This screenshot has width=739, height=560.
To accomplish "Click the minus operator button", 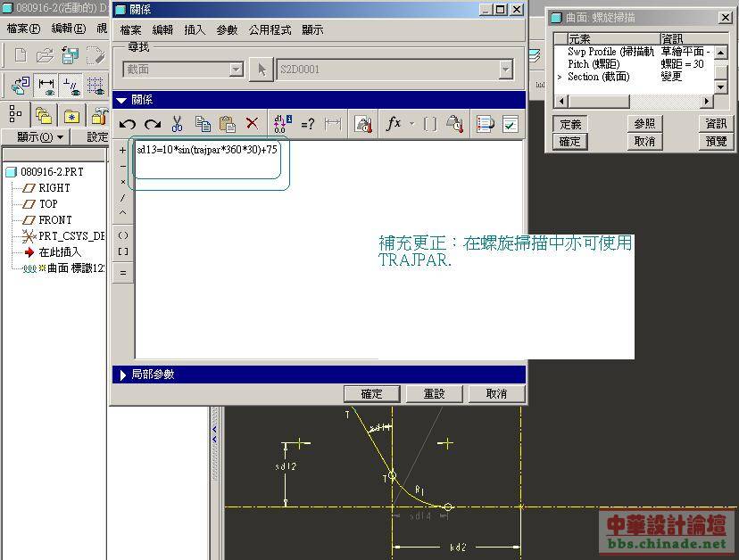I will 122,166.
